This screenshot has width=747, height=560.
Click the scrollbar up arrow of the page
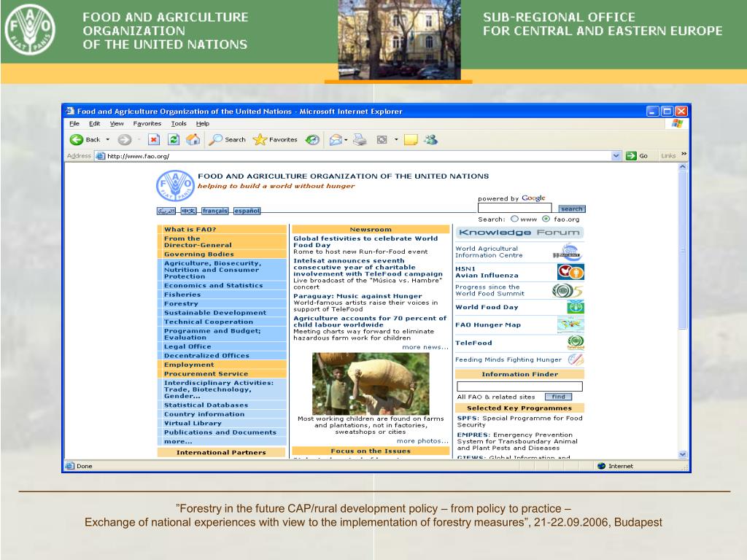[x=682, y=167]
